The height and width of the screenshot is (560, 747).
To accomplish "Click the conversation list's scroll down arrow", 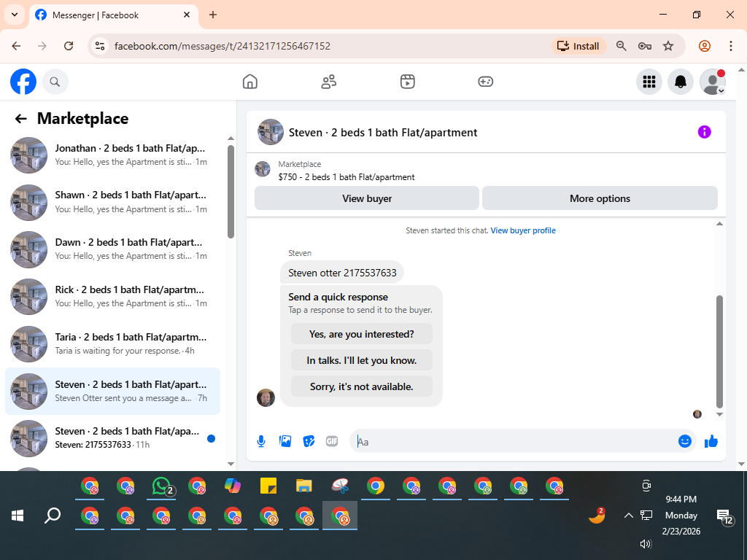I will (231, 463).
